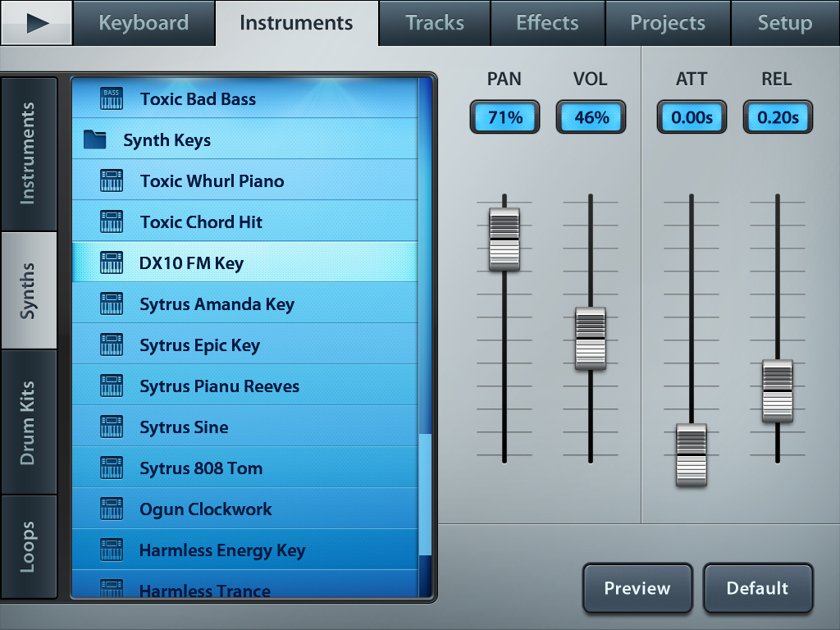Screen dimensions: 840x630
Task: Pick Harmless Energy Key
Action: (244, 550)
